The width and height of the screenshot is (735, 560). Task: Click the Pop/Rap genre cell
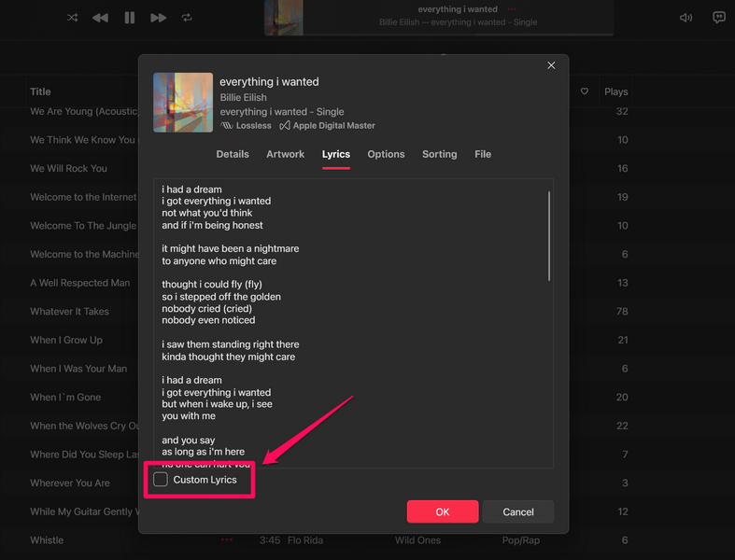(521, 540)
